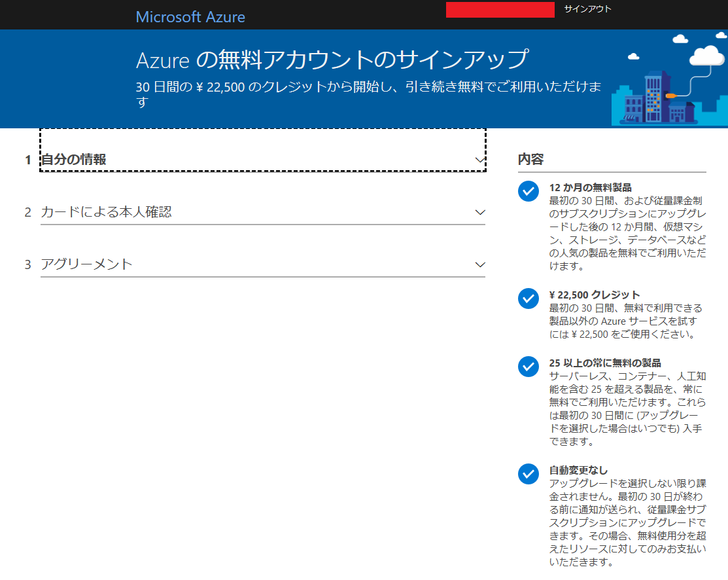Click the checkmark icon beside 自動変更なし

[x=528, y=474]
